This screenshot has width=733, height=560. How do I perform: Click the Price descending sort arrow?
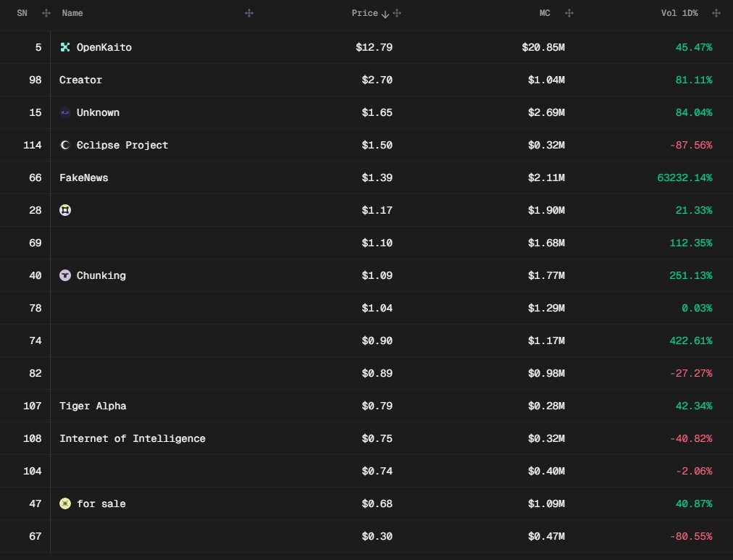385,14
